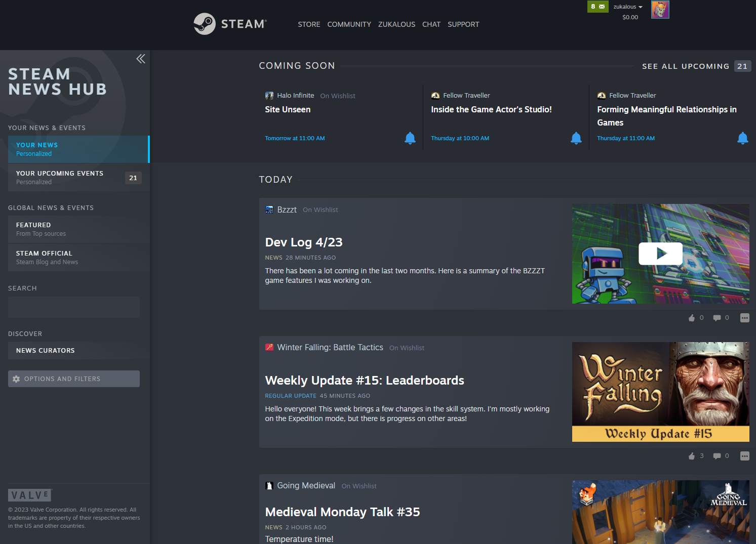The height and width of the screenshot is (544, 756).
Task: Click the zukalous profile avatar
Action: tap(660, 9)
